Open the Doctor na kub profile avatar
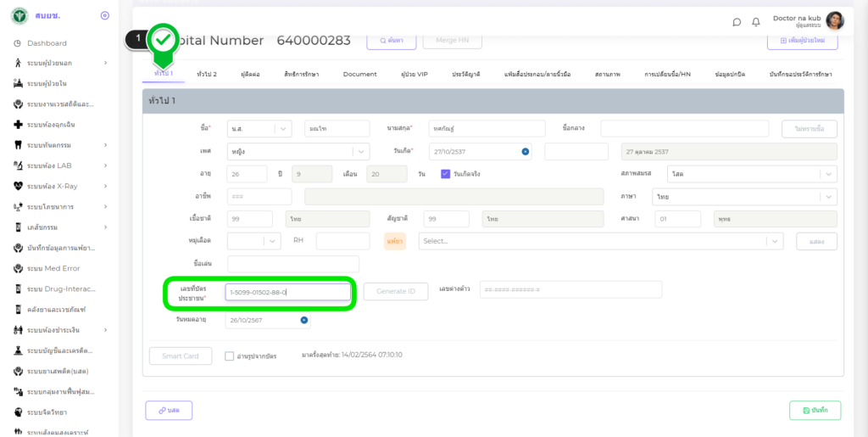 (x=835, y=21)
